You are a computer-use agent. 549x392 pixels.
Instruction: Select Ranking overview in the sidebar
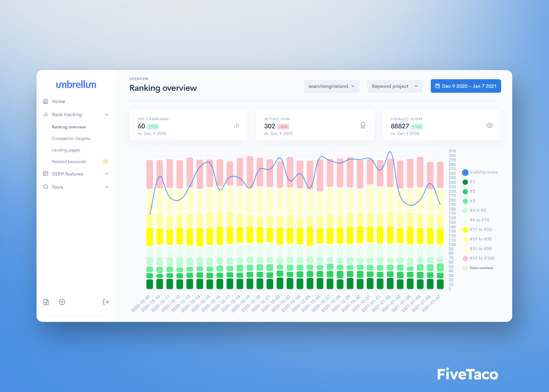[x=69, y=127]
